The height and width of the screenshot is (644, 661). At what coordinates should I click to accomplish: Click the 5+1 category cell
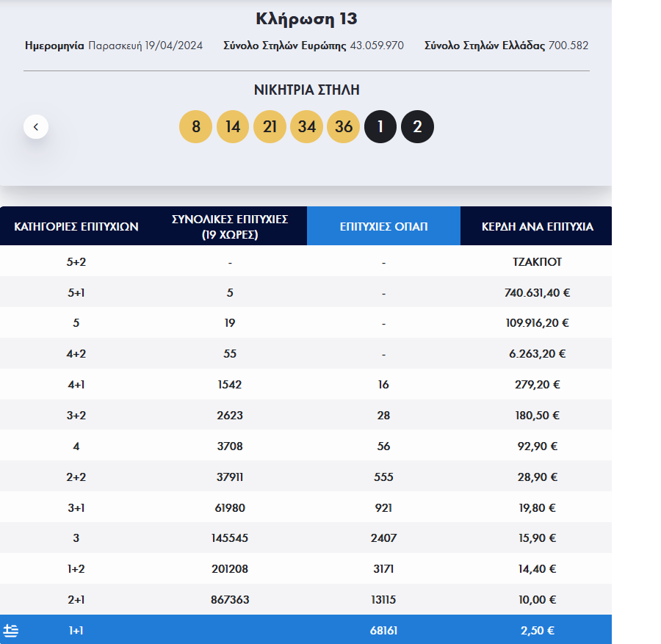[x=76, y=292]
